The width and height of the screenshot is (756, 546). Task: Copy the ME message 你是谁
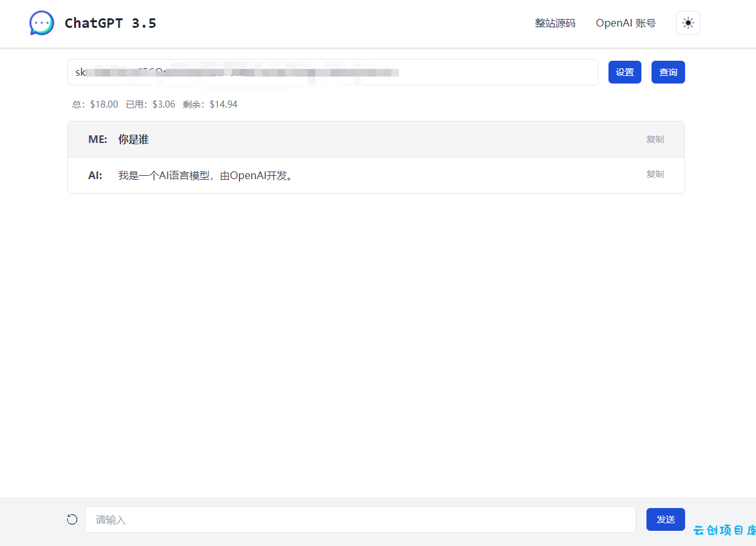click(x=655, y=139)
